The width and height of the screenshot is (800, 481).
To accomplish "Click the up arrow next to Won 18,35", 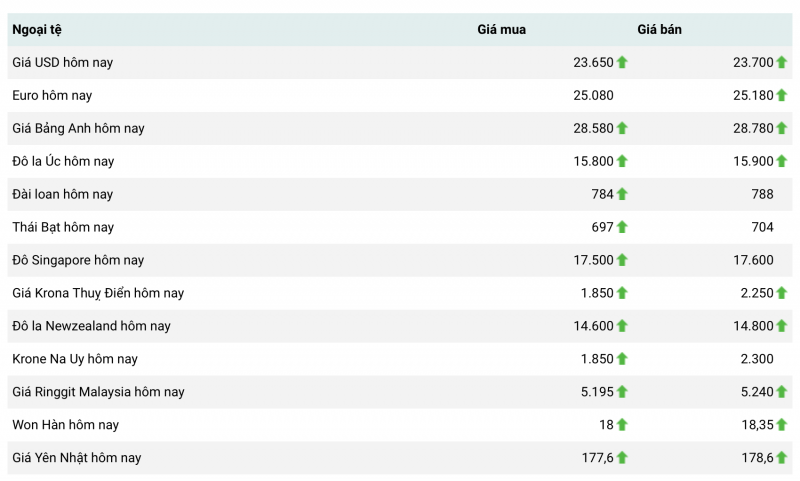I will click(782, 425).
